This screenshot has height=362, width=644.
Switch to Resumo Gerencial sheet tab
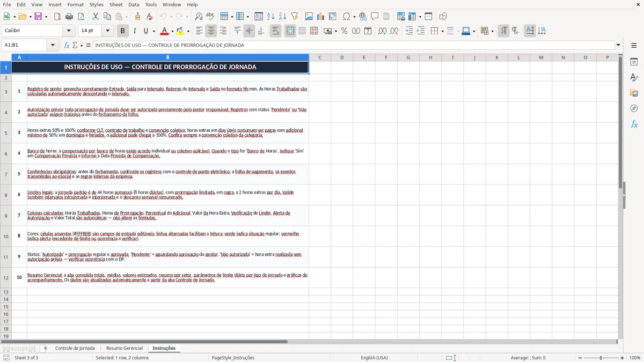(x=125, y=348)
